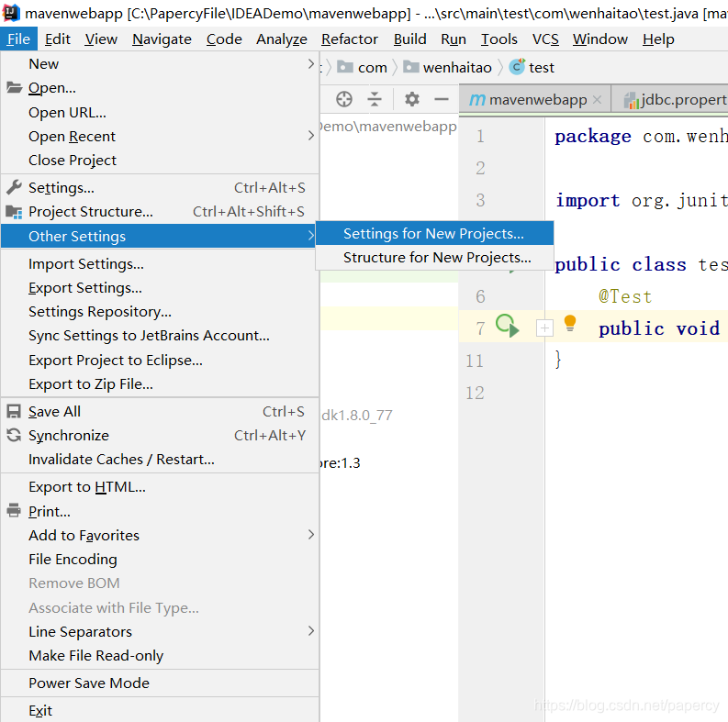Open the Run menu
The width and height of the screenshot is (728, 722).
click(454, 39)
